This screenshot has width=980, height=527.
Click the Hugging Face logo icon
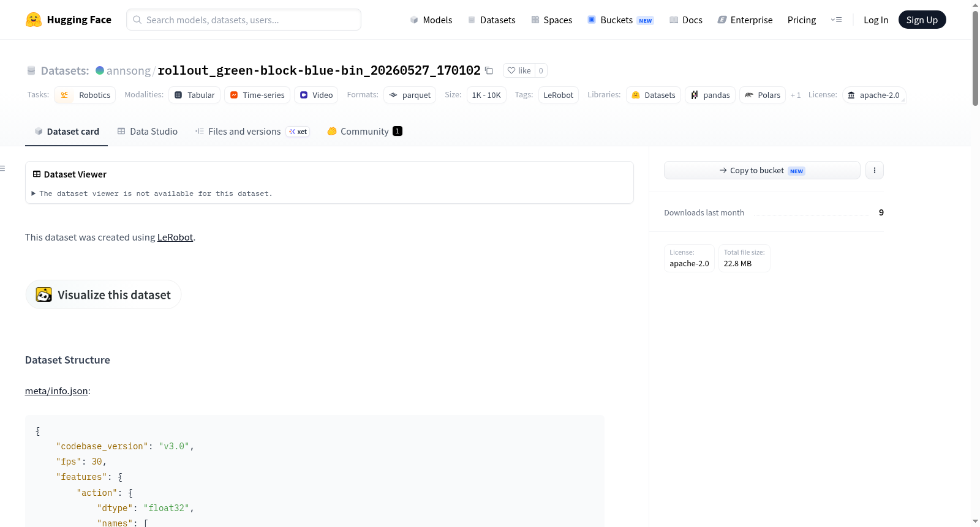pos(34,20)
